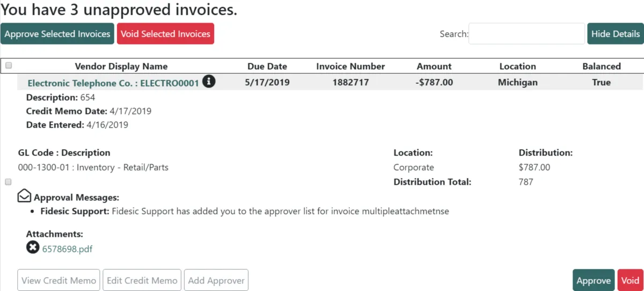Screen dimensions: 644x291
Task: Click Edit Credit Memo button
Action: 142,280
